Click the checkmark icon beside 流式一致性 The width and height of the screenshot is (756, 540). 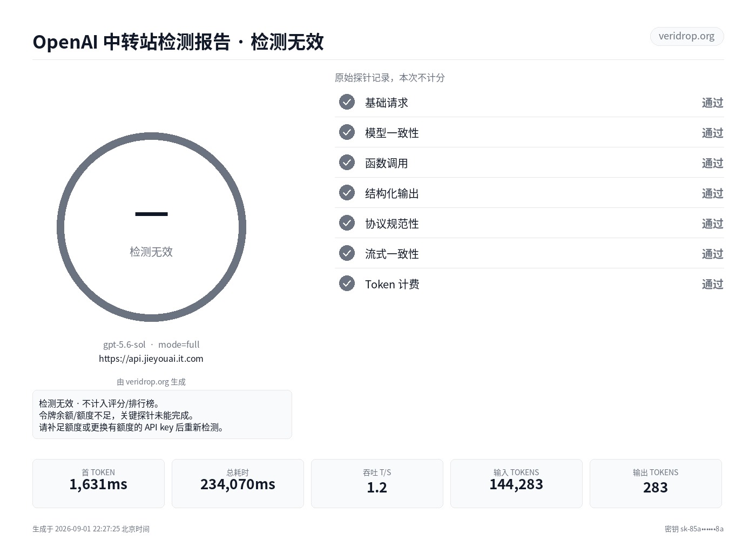347,253
